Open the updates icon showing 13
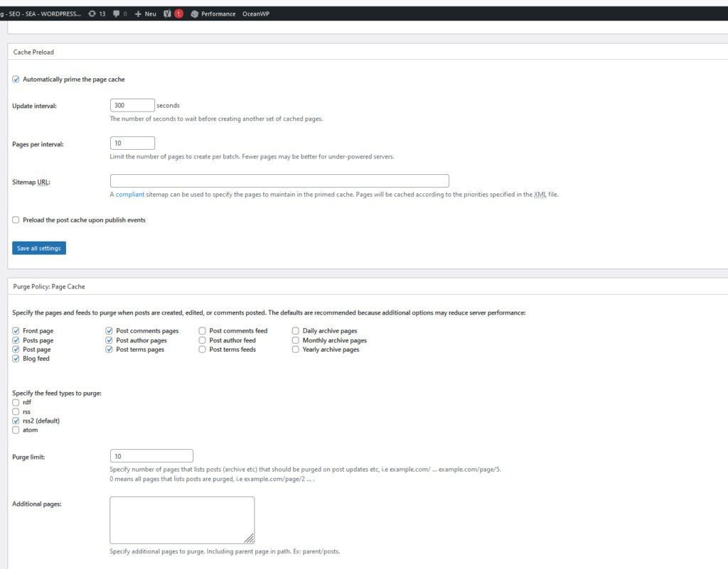 [97, 14]
